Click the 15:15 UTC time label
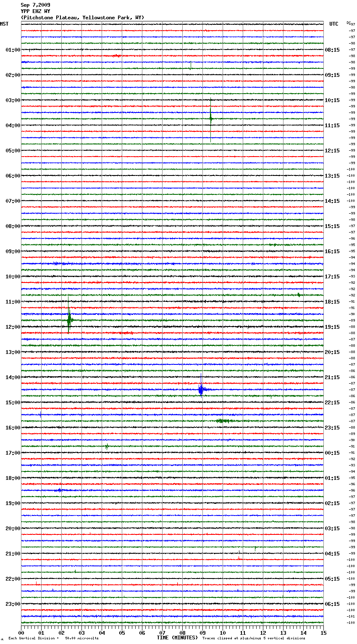The height and width of the screenshot is (644, 357). coord(332,226)
